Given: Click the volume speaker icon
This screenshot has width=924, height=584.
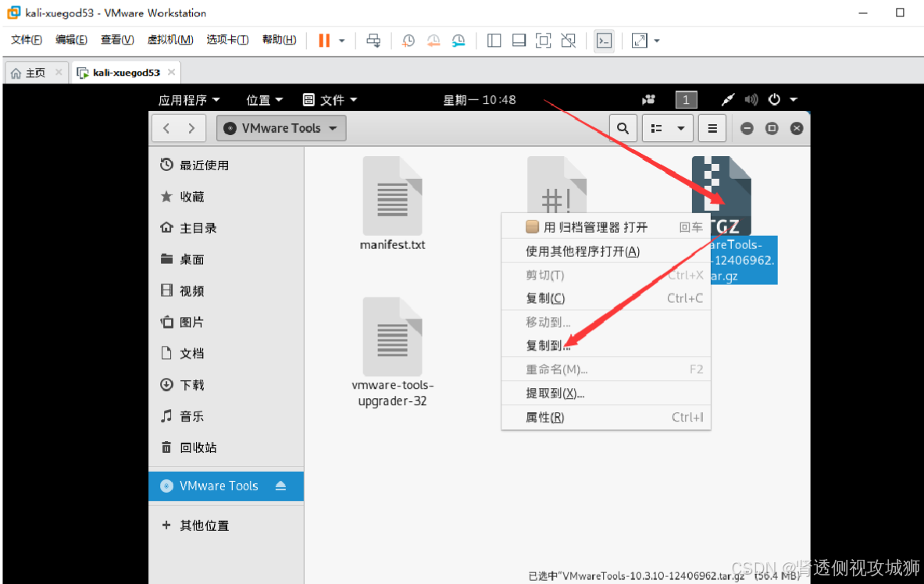Looking at the screenshot, I should [751, 100].
